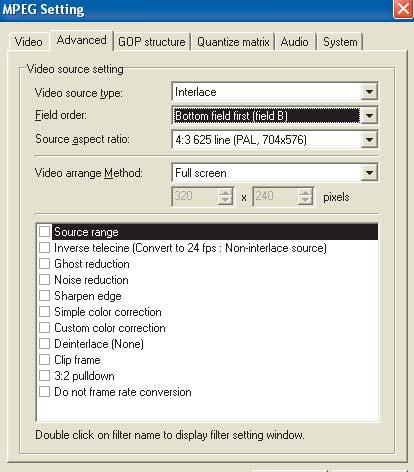This screenshot has width=414, height=472.
Task: Click the 240 height input field
Action: coord(276,196)
